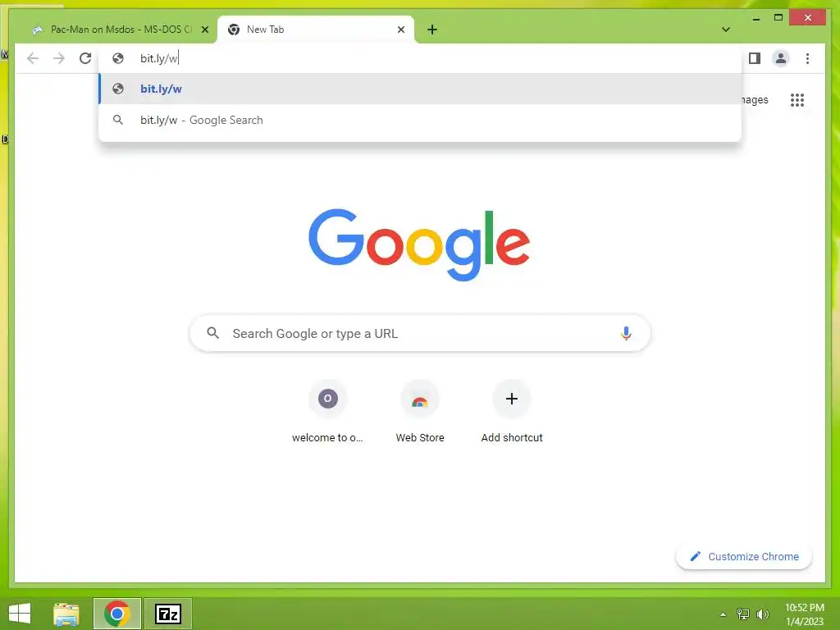Open the Google apps grid
The image size is (840, 630).
point(797,100)
